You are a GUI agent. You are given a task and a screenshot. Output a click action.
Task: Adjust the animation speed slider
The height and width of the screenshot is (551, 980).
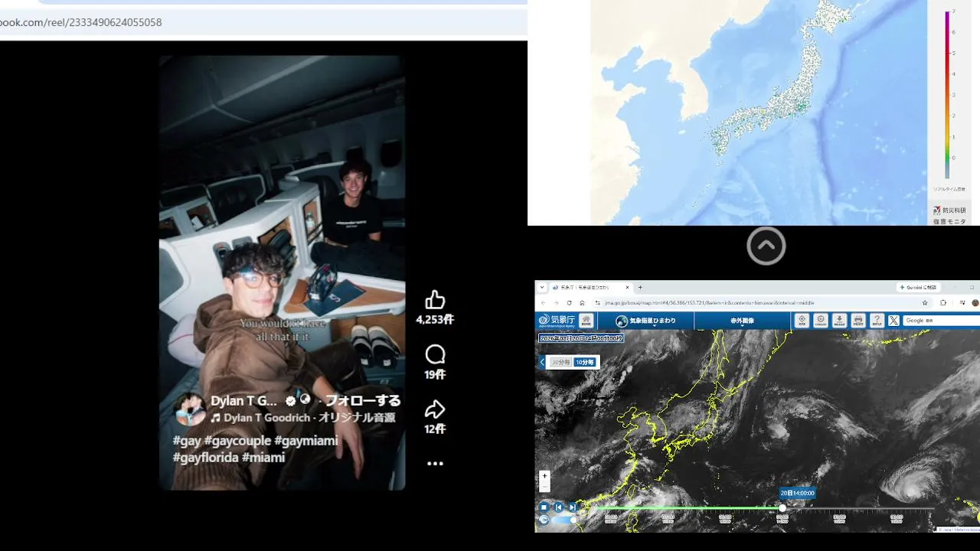tap(564, 520)
